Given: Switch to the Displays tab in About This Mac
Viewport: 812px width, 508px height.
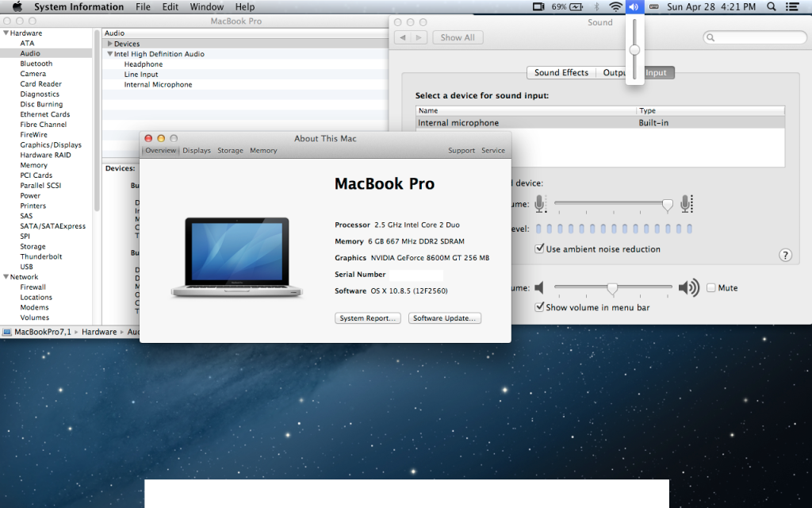Looking at the screenshot, I should coord(197,149).
